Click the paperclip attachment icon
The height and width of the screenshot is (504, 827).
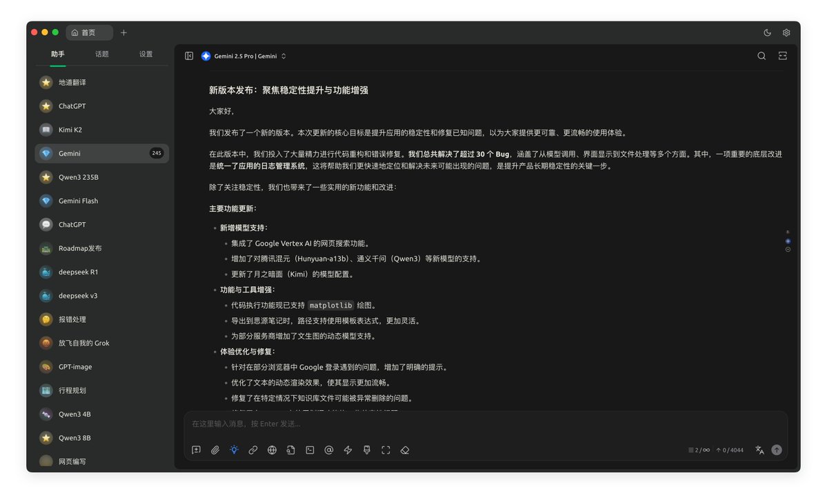pyautogui.click(x=215, y=450)
